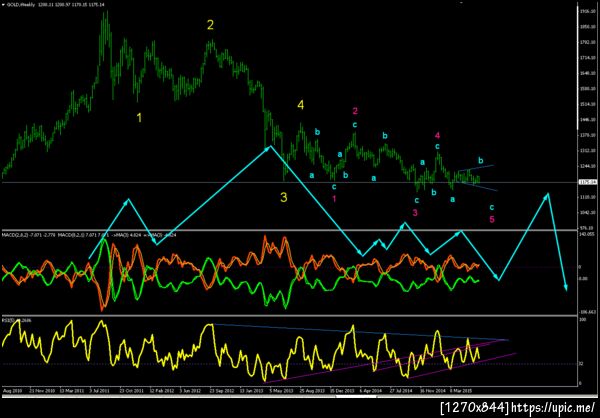
Task: Click the 1514.10 price scale label
Action: click(x=586, y=104)
